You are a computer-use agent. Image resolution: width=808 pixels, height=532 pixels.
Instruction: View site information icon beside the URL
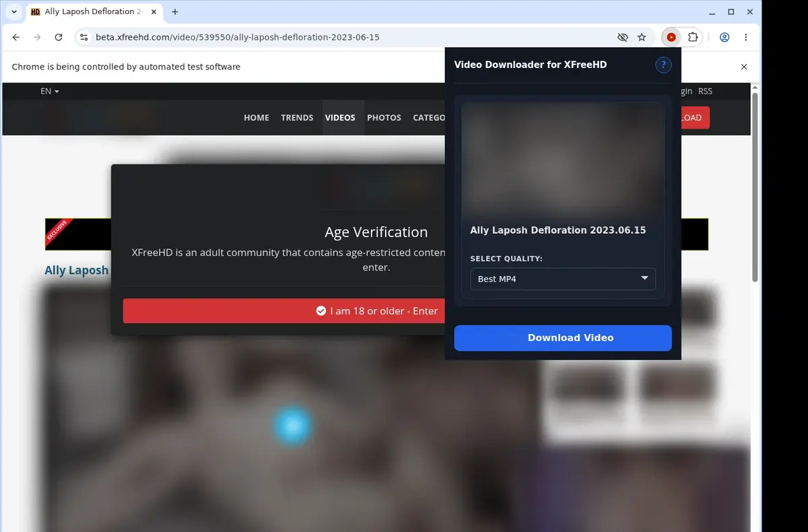point(83,38)
